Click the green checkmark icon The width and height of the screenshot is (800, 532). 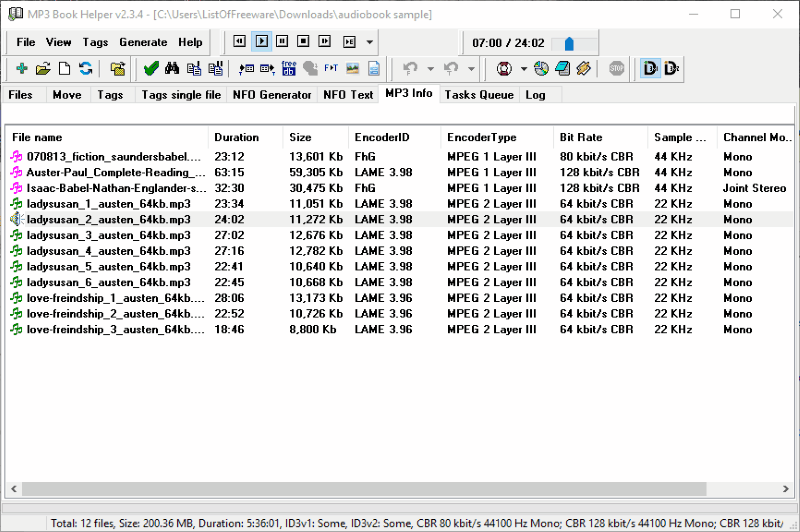click(x=151, y=68)
